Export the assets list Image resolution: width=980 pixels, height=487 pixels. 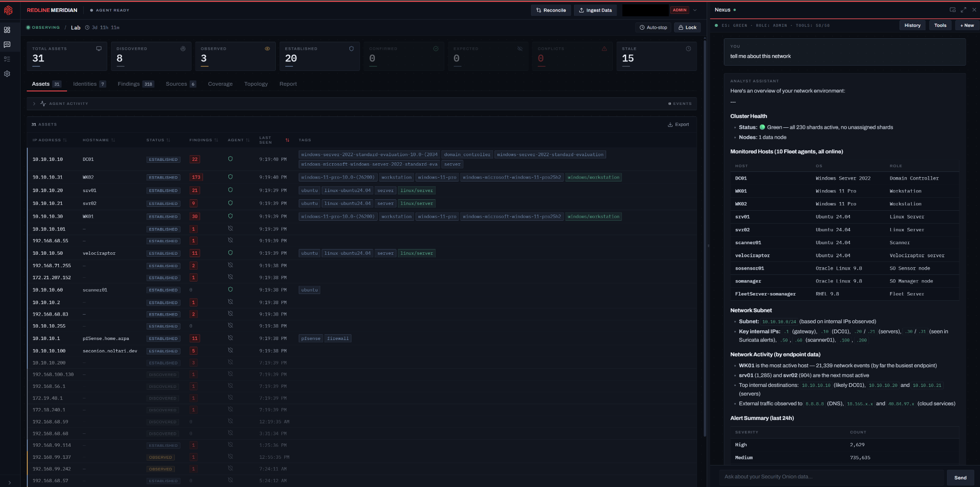click(678, 125)
